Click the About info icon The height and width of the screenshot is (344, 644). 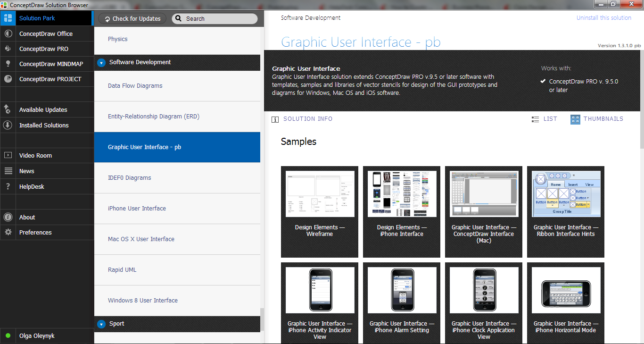pyautogui.click(x=8, y=217)
